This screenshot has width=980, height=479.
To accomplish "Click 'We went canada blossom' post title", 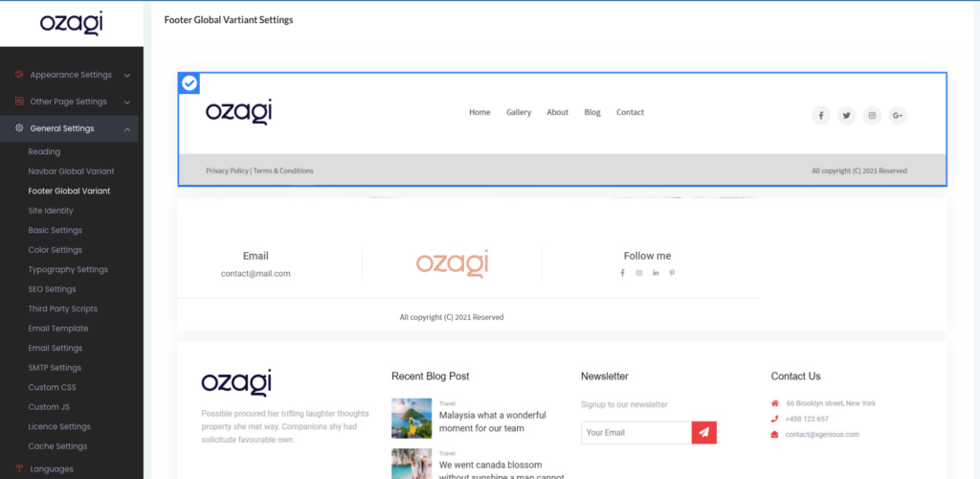I will point(501,471).
